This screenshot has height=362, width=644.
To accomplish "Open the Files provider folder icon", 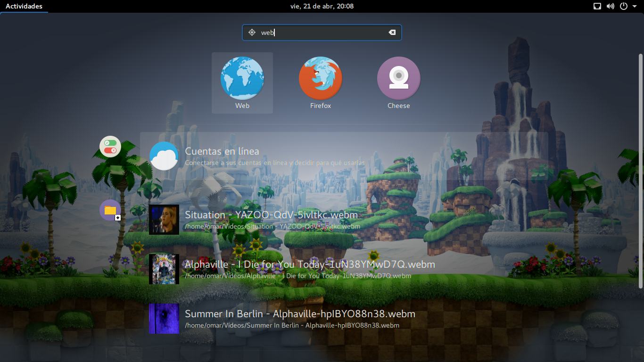I will pos(110,210).
